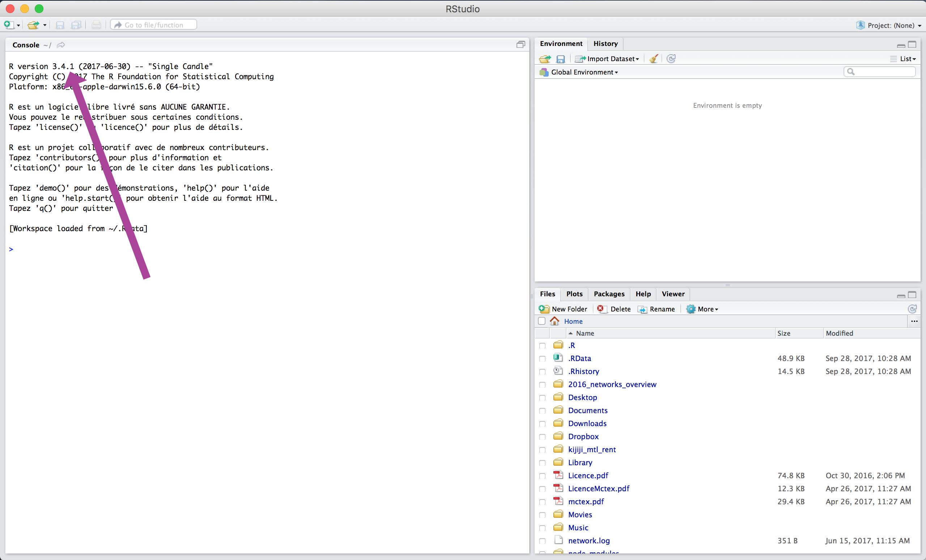Click the Home path link
This screenshot has width=926, height=560.
pyautogui.click(x=573, y=321)
